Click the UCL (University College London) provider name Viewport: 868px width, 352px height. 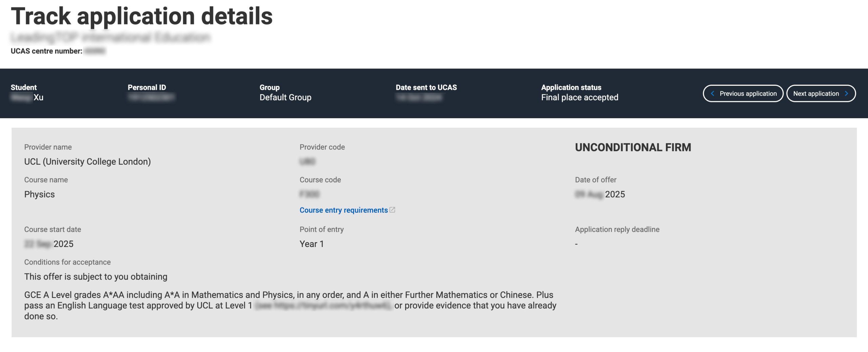(x=87, y=162)
